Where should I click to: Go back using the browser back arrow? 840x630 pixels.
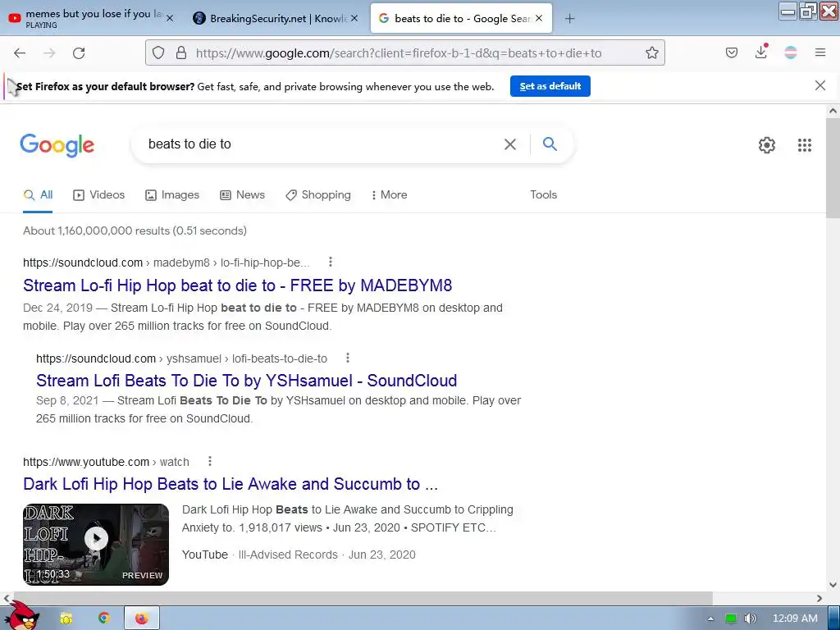click(x=20, y=52)
